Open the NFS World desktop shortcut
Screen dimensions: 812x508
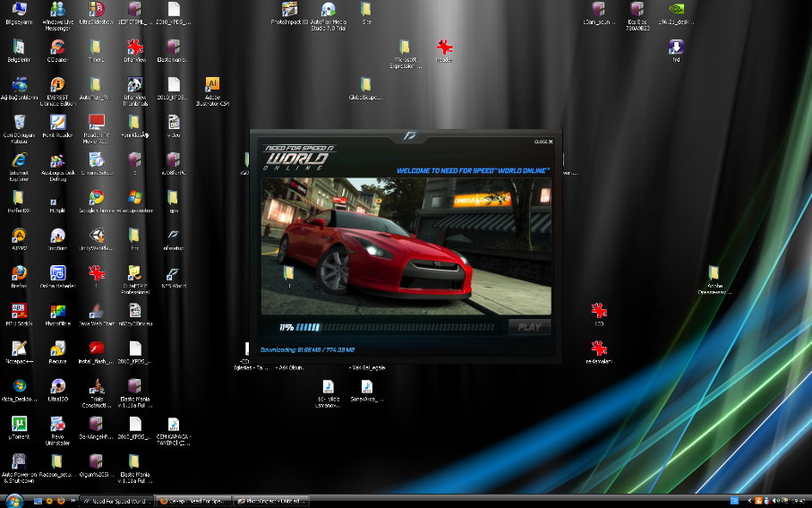(x=174, y=276)
